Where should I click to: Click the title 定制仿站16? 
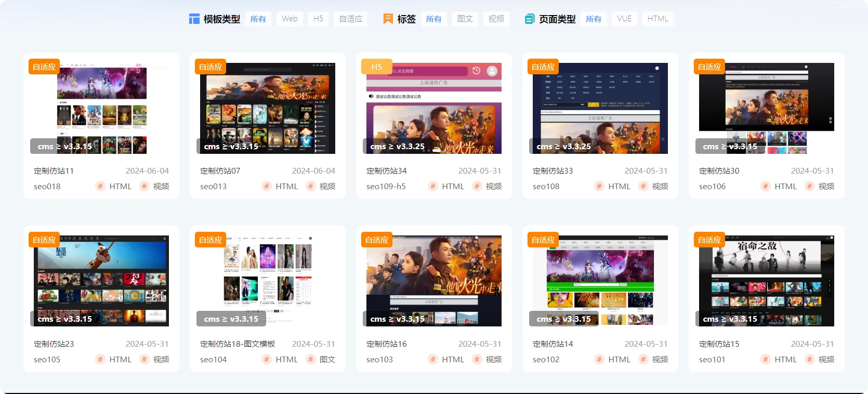click(387, 344)
